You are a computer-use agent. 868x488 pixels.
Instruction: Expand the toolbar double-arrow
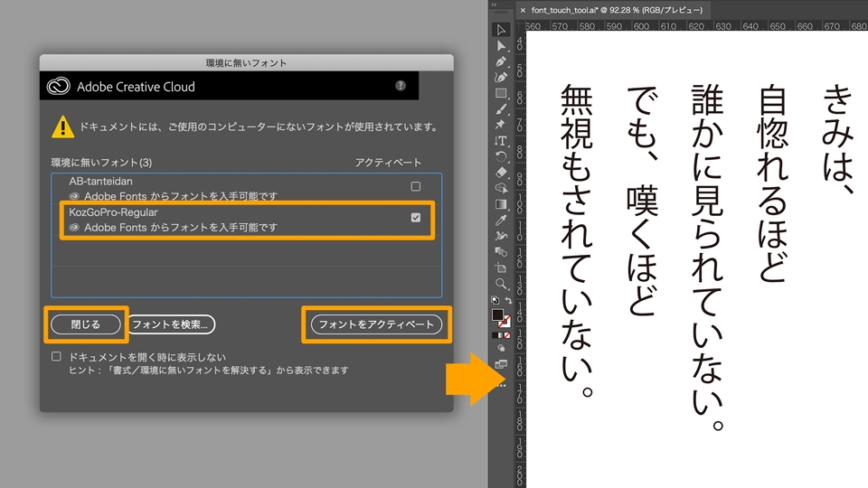click(x=494, y=5)
